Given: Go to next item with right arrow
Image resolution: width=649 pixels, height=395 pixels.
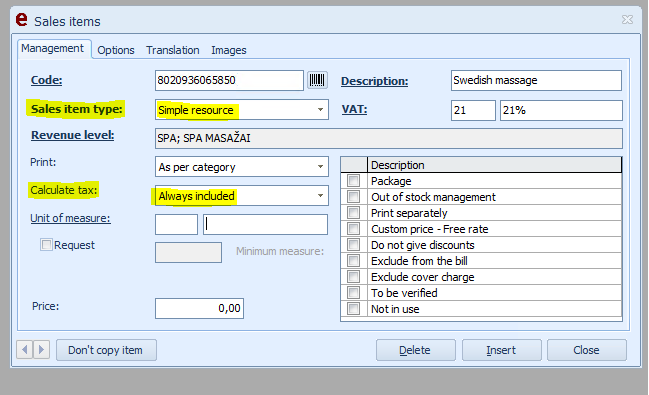Looking at the screenshot, I should pos(41,350).
